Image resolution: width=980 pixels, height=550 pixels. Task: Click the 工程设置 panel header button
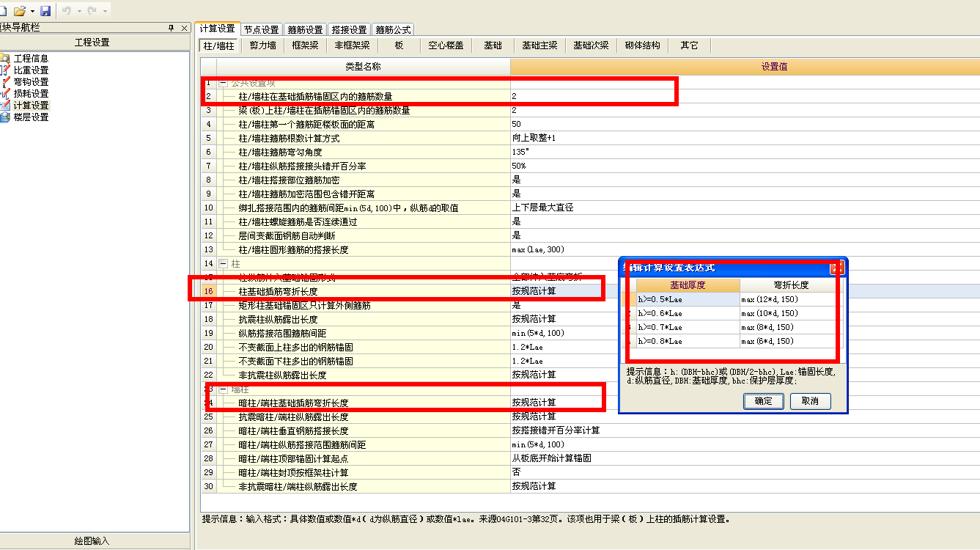click(92, 43)
